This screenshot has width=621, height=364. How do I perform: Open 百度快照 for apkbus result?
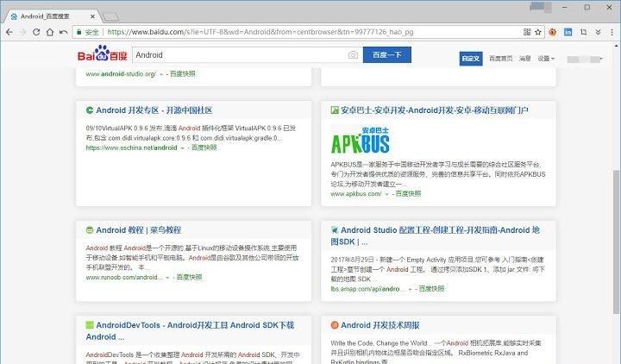point(408,194)
